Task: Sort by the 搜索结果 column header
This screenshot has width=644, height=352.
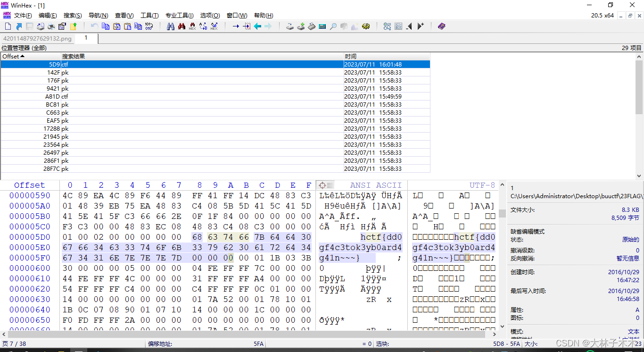Action: click(202, 56)
